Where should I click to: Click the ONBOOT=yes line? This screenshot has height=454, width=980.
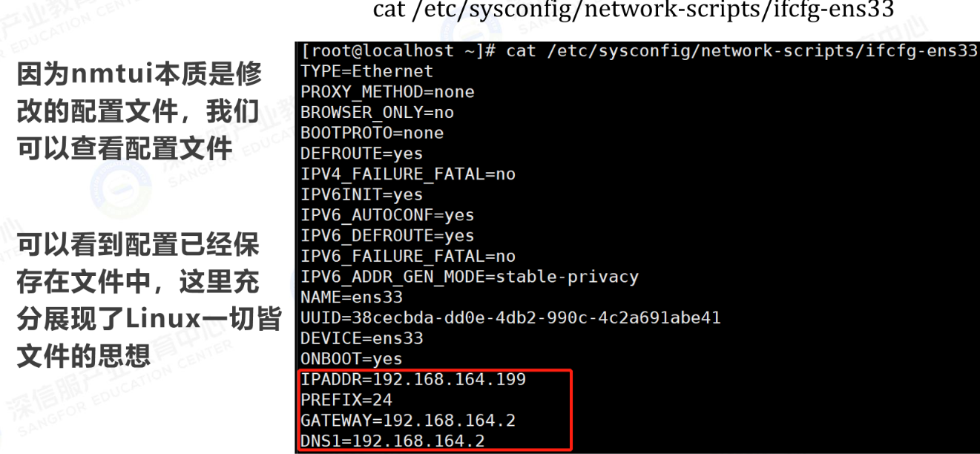[351, 359]
